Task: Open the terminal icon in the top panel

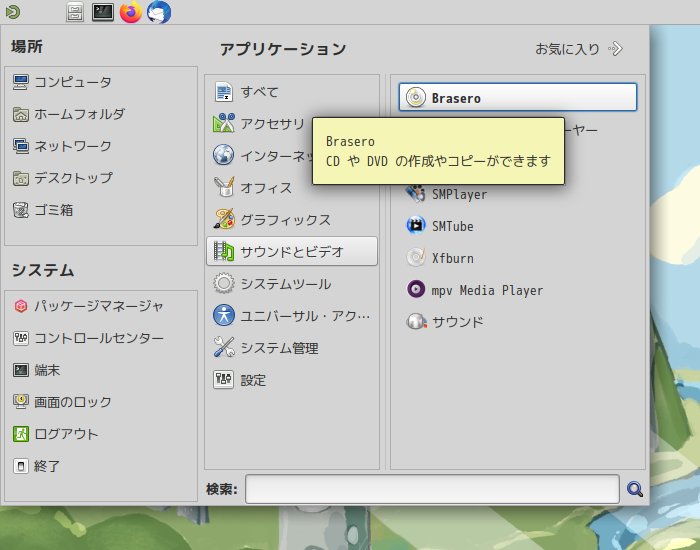Action: click(x=103, y=12)
